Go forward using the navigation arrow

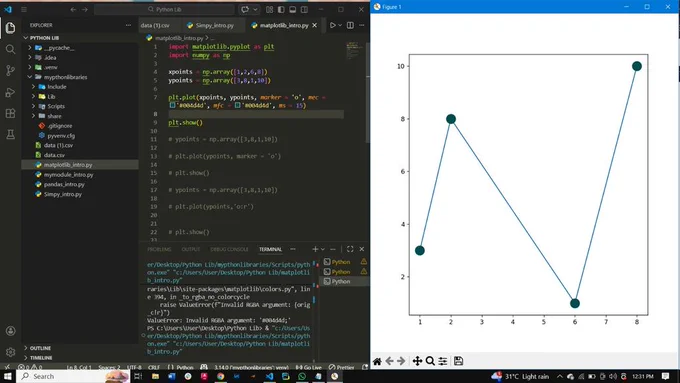pyautogui.click(x=85, y=9)
